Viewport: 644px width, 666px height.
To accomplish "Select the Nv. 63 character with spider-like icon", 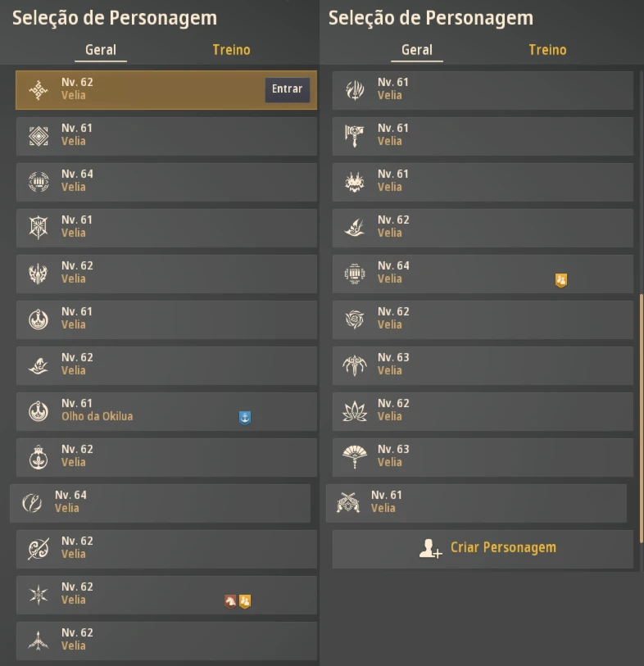I will point(483,365).
